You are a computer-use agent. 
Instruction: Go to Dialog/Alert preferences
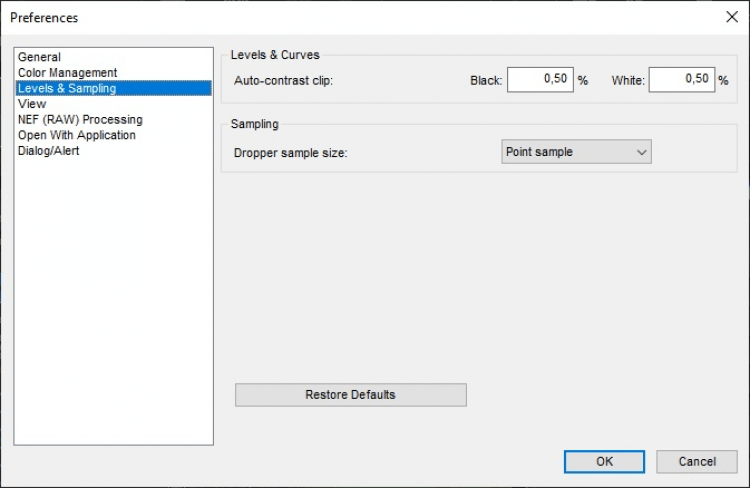(48, 151)
